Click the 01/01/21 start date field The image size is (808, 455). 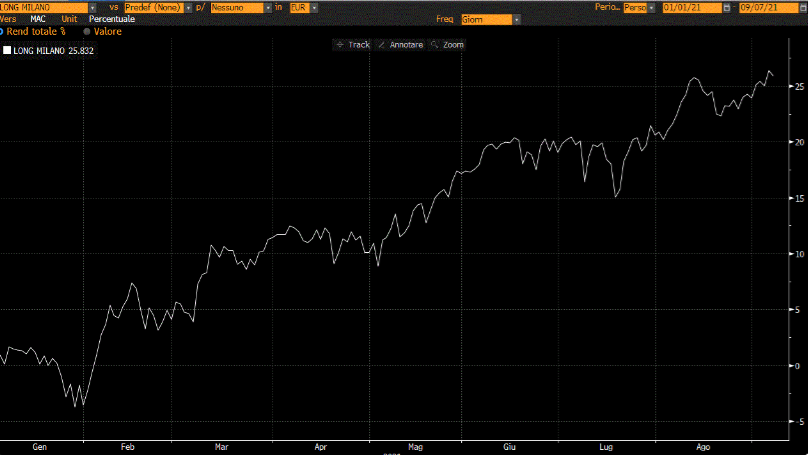pos(690,7)
